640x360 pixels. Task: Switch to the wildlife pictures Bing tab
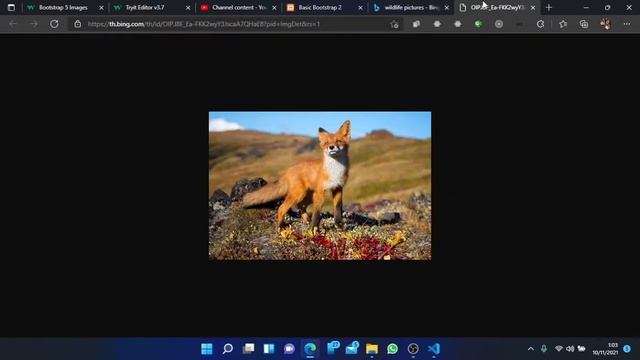click(411, 7)
